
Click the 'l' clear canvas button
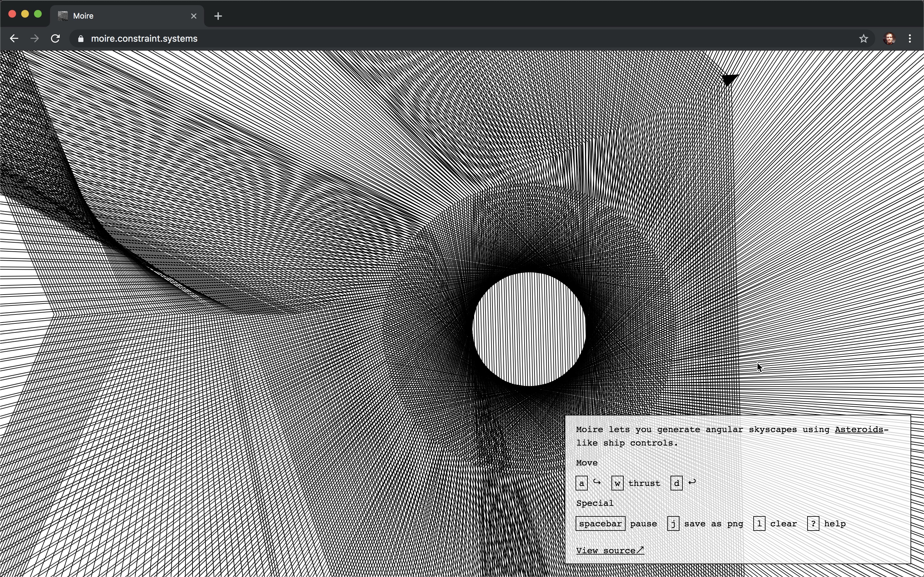[x=759, y=523]
